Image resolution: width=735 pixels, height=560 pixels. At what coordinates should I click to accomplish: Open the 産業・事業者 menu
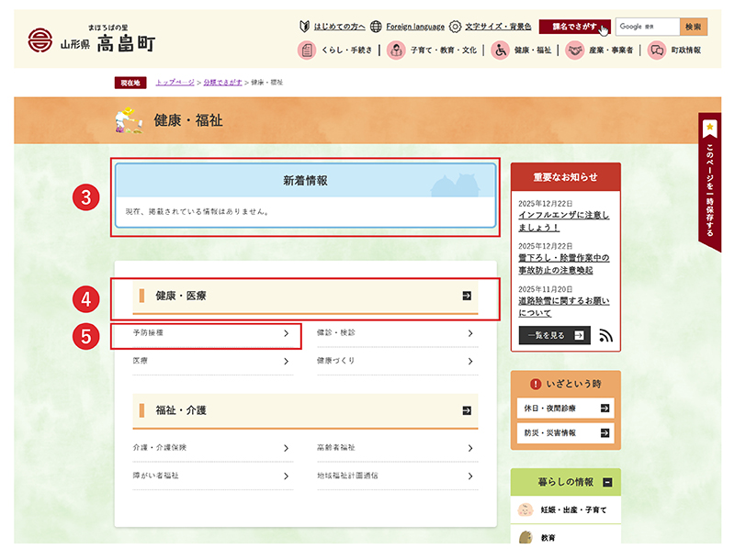[x=576, y=51]
